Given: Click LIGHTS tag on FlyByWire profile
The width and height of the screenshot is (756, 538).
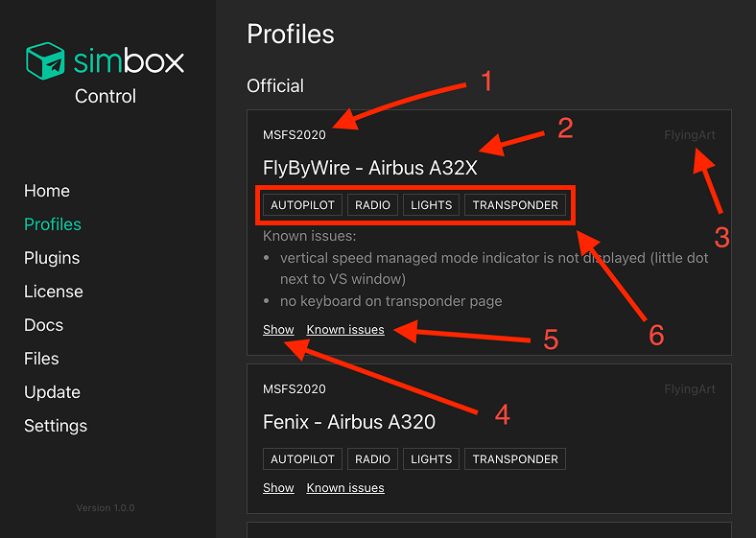Looking at the screenshot, I should (431, 205).
